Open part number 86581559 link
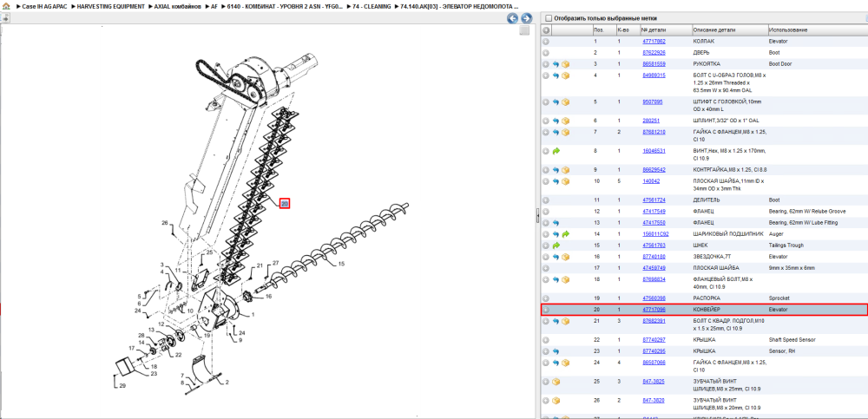This screenshot has height=419, width=868. click(x=654, y=64)
